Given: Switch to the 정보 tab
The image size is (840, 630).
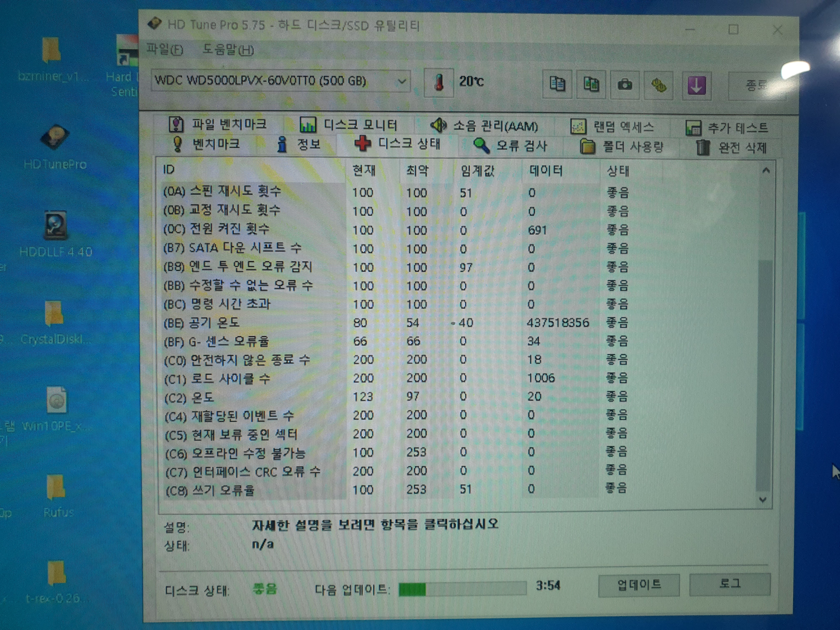Looking at the screenshot, I should pos(299,144).
